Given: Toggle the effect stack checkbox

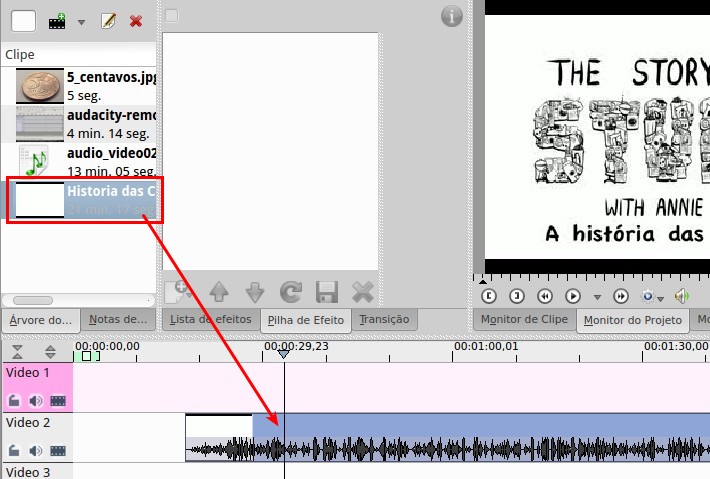Looking at the screenshot, I should [x=171, y=16].
